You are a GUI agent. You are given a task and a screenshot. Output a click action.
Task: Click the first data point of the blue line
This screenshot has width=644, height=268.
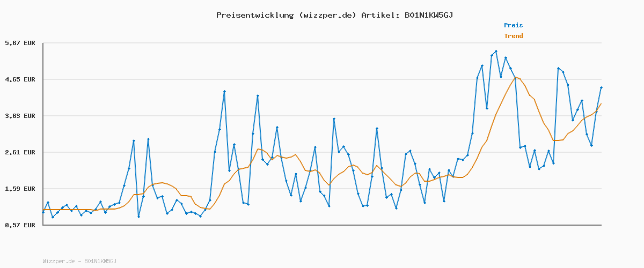[x=43, y=212]
